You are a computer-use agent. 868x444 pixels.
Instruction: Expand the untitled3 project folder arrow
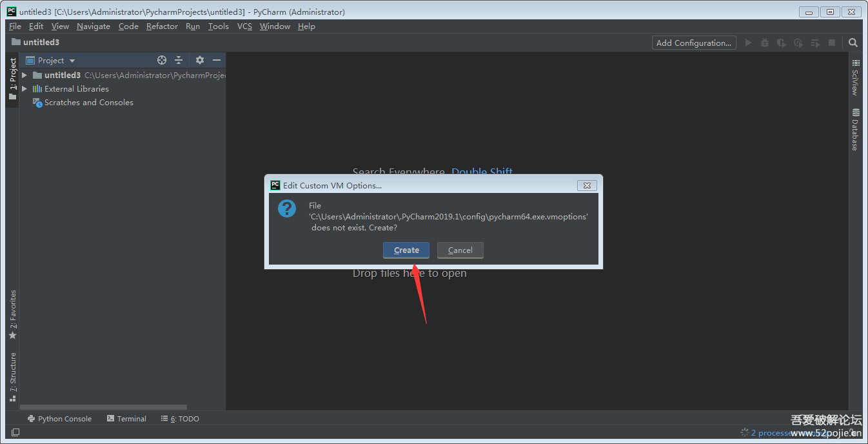[25, 75]
